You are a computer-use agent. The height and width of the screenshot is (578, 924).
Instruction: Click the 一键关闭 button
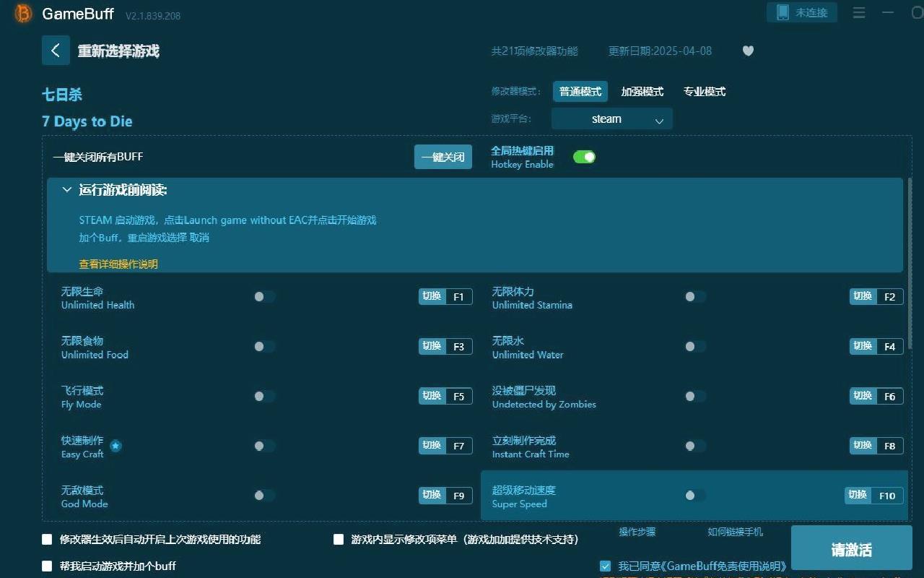point(443,157)
